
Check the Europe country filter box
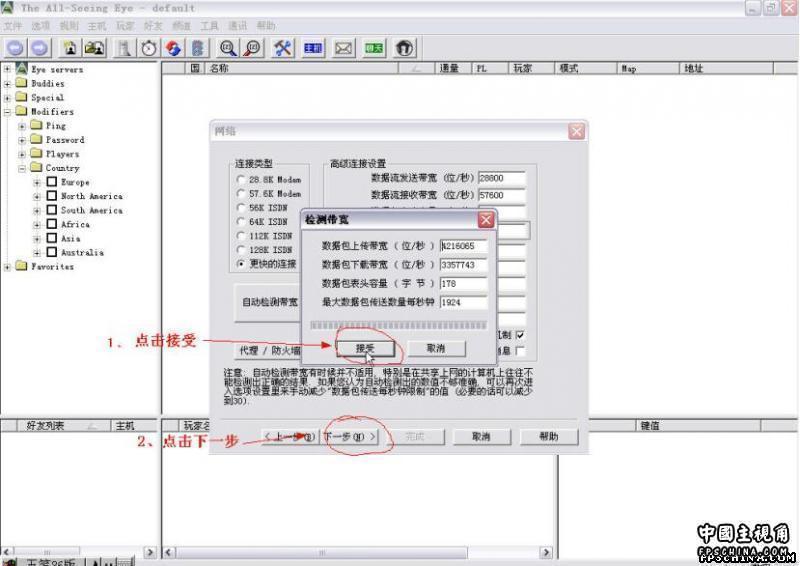(x=52, y=182)
